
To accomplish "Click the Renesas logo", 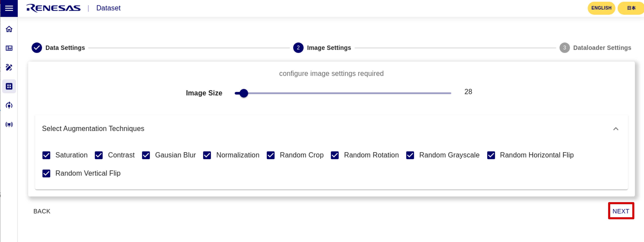I will click(x=54, y=8).
